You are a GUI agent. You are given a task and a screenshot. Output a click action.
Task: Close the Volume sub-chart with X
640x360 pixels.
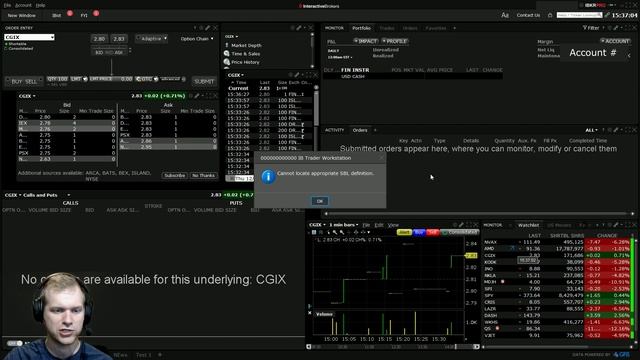[x=309, y=313]
